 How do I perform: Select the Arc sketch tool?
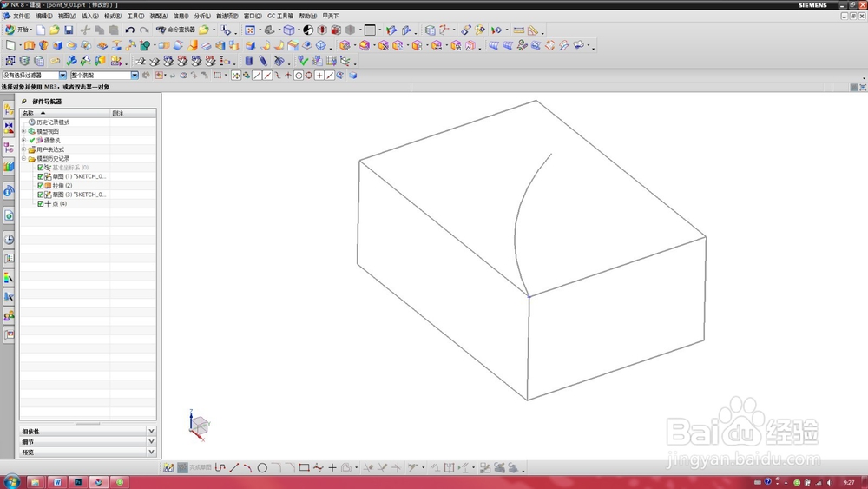pyautogui.click(x=248, y=468)
